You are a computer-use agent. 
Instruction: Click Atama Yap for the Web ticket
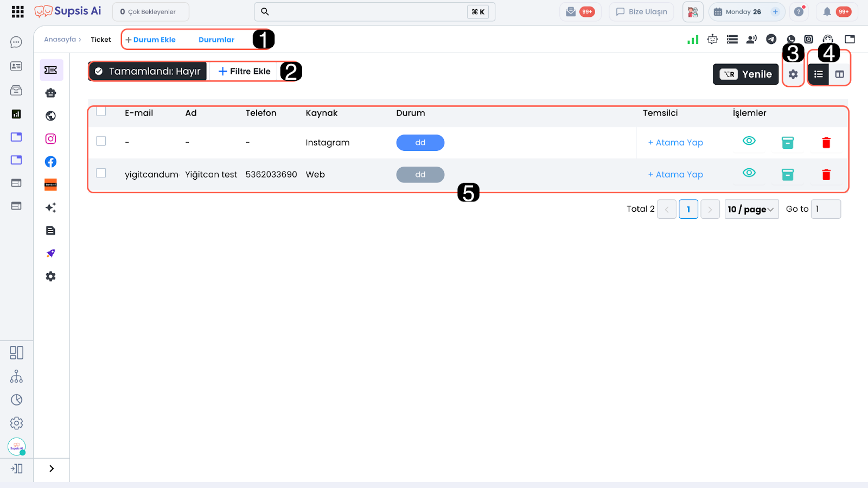675,175
